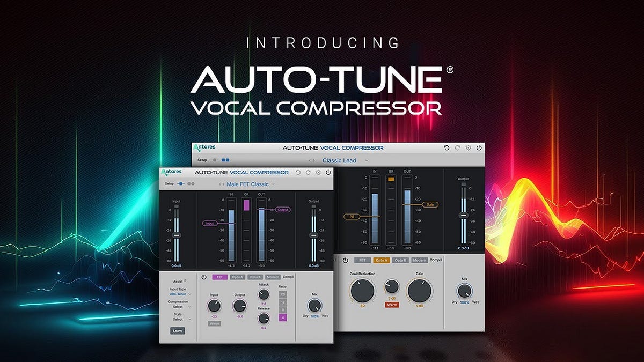The image size is (644, 362).
Task: Click the Learn button
Action: pos(178,331)
